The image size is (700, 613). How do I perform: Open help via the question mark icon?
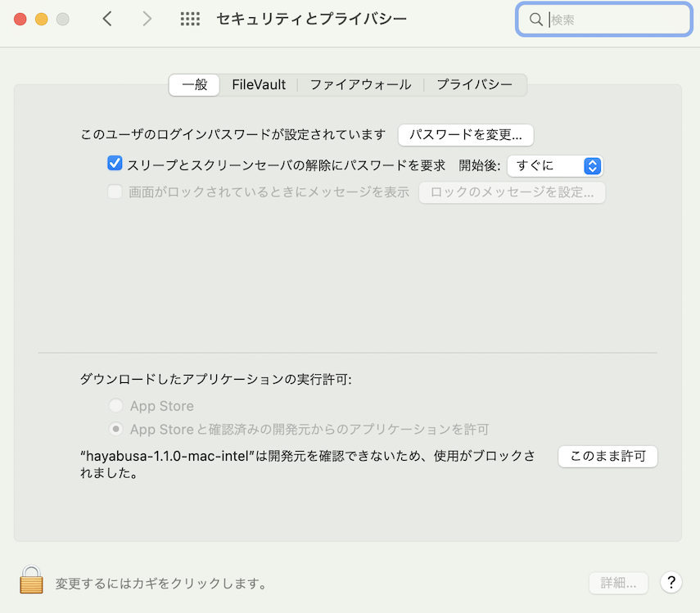coord(671,583)
